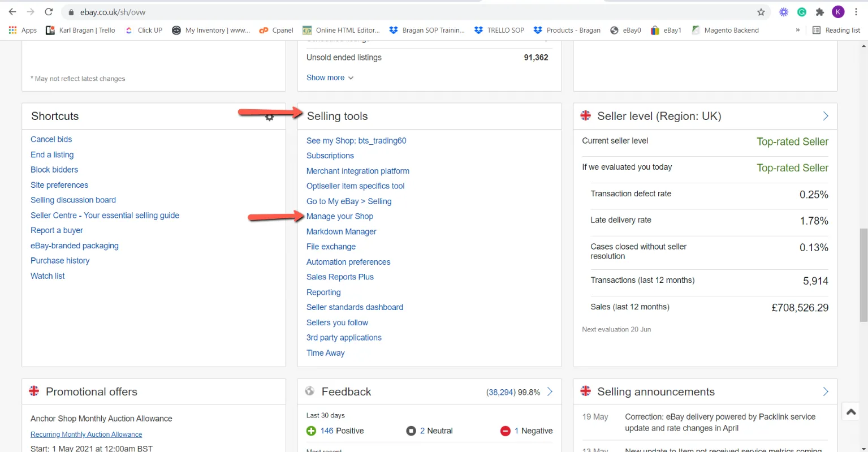This screenshot has width=868, height=452.
Task: Open the Apps grid bookmark
Action: click(23, 30)
